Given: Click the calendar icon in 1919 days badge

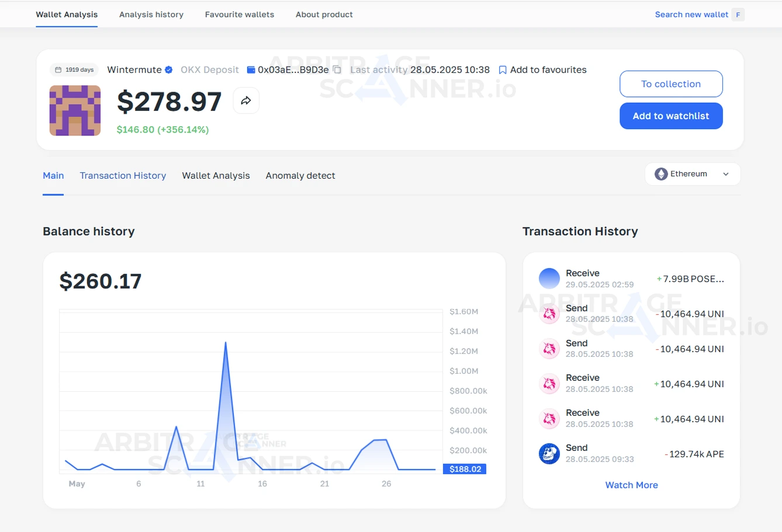Looking at the screenshot, I should click(58, 69).
